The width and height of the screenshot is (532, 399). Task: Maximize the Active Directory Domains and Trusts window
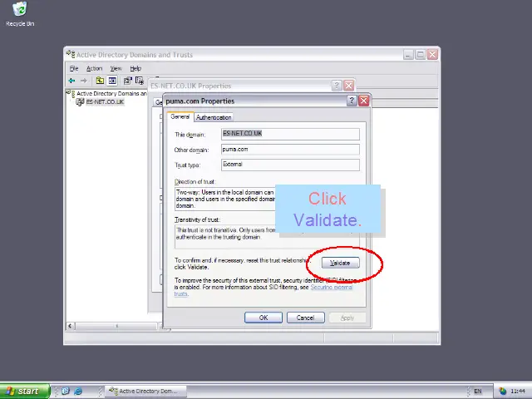(421, 54)
